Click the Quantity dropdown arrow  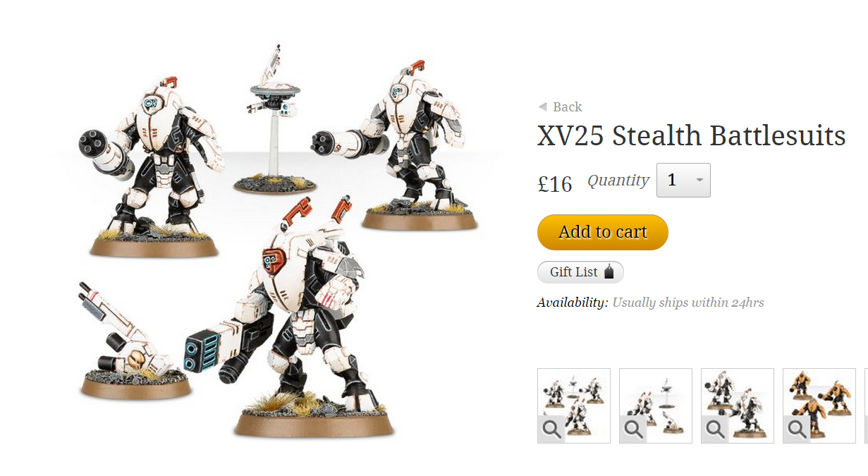point(699,181)
